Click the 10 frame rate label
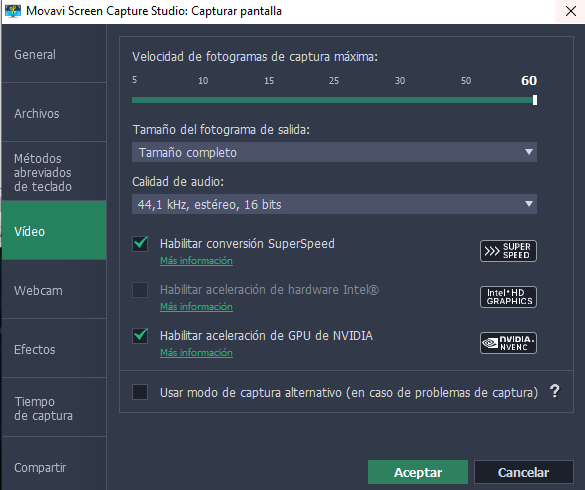This screenshot has width=585, height=490. (203, 81)
